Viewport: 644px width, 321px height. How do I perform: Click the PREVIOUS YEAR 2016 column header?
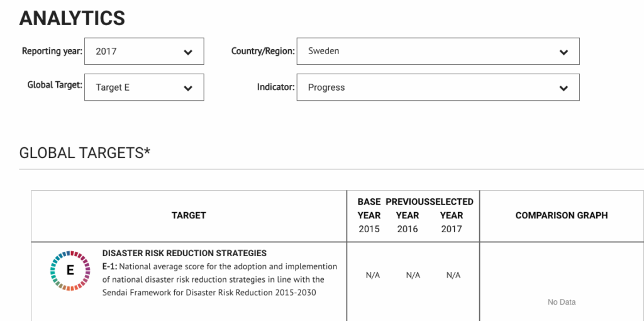408,215
